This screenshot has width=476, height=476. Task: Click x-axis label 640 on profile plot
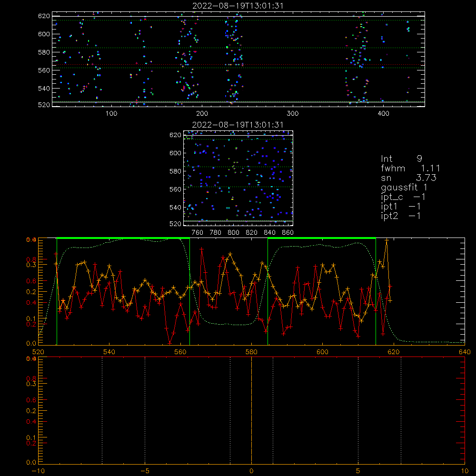pos(465,352)
